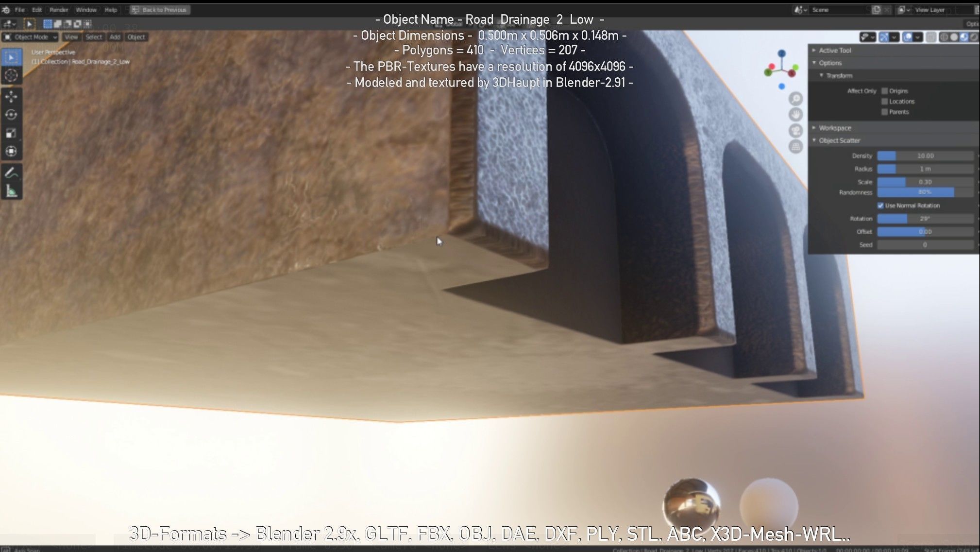This screenshot has height=552, width=980.
Task: Adjust the Randomness slider
Action: (925, 192)
